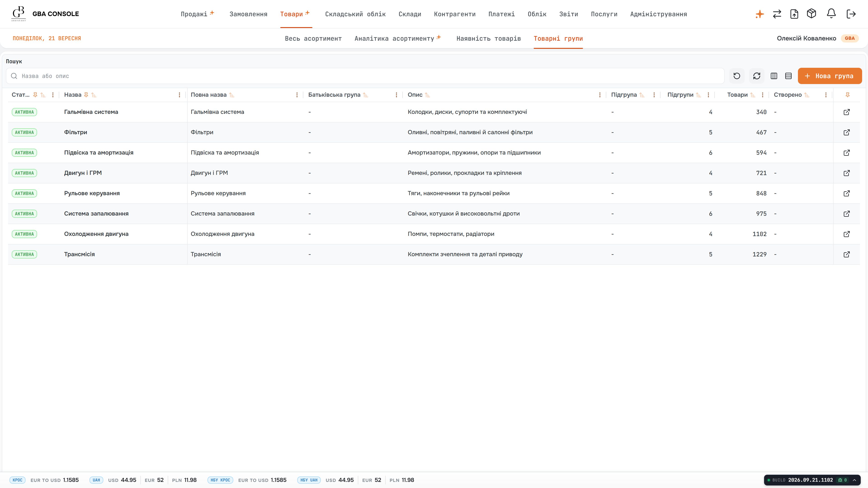
Task: Switch row density with the rows icon
Action: [788, 76]
